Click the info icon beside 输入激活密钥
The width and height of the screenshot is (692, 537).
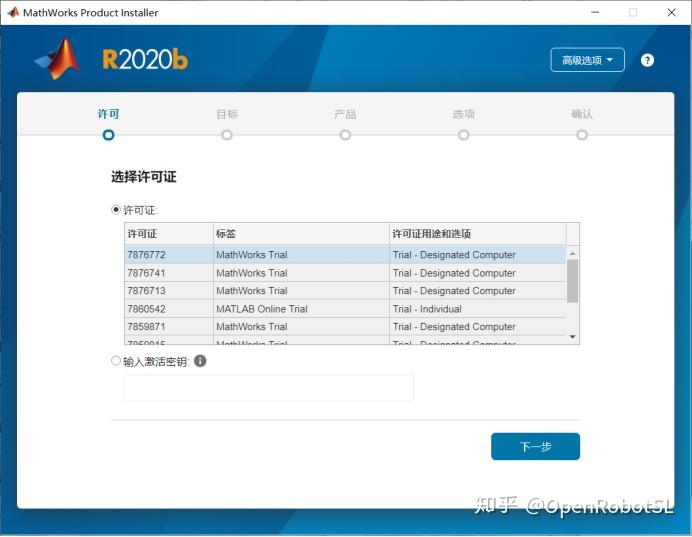(200, 361)
